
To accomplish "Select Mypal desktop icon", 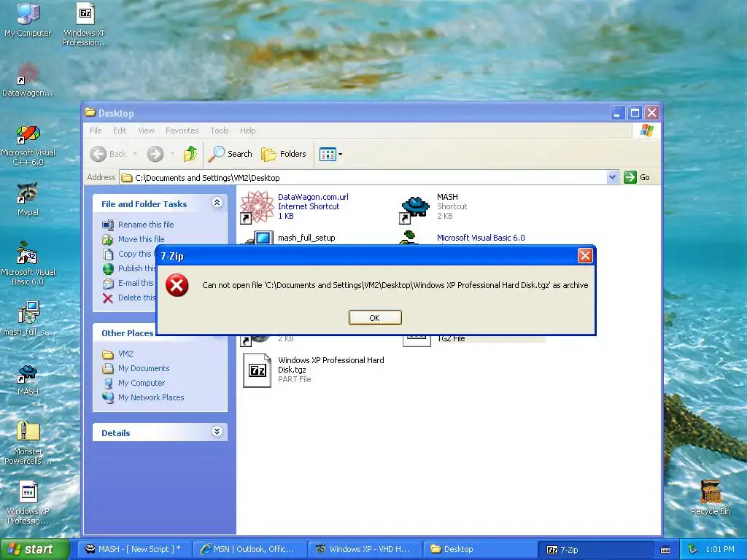I will 28,200.
